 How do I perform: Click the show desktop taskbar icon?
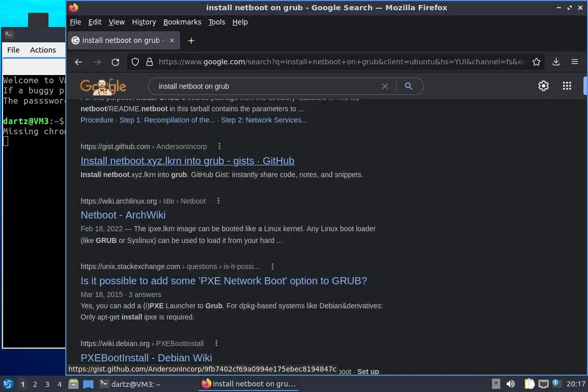88,384
